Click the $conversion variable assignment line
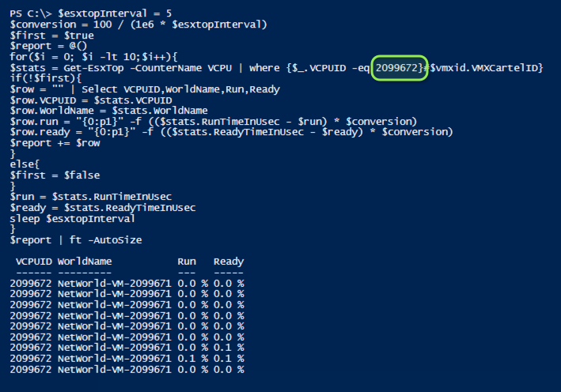The image size is (561, 392). 138,24
